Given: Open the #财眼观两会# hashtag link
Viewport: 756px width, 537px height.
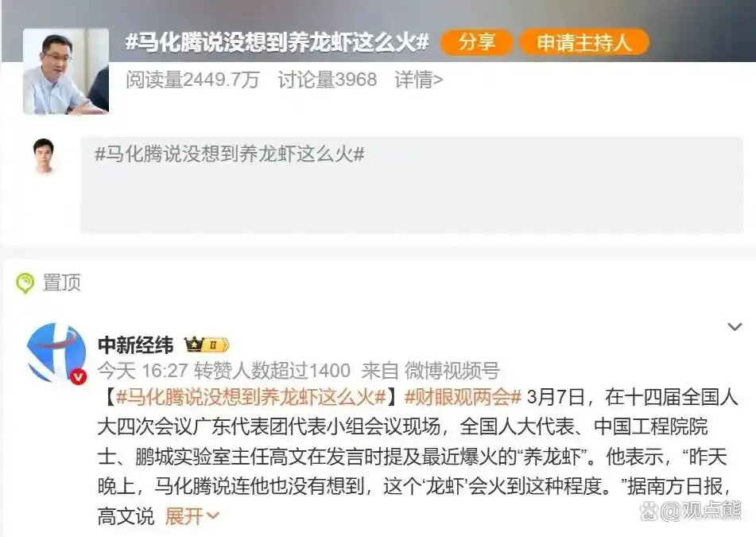Looking at the screenshot, I should coord(463,397).
